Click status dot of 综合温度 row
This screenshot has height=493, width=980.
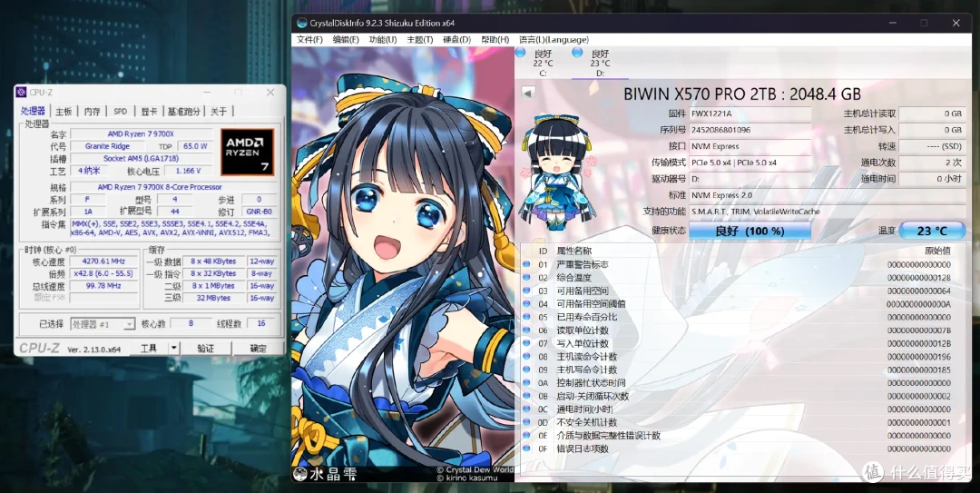coord(527,278)
